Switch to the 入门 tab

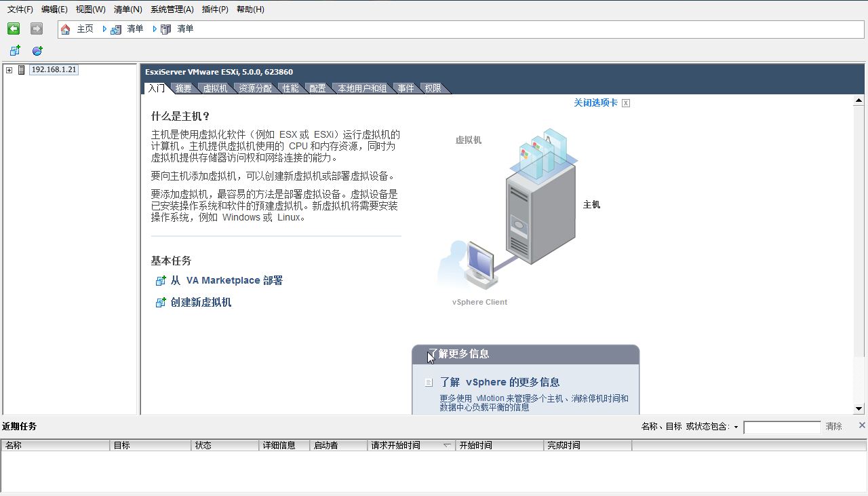pyautogui.click(x=157, y=88)
